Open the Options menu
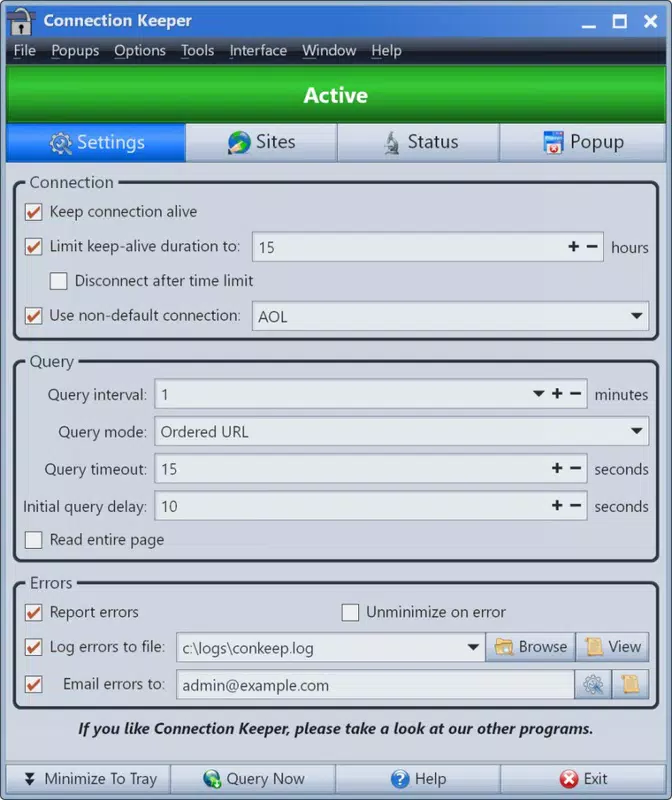Screen dimensions: 672x800 point(140,51)
